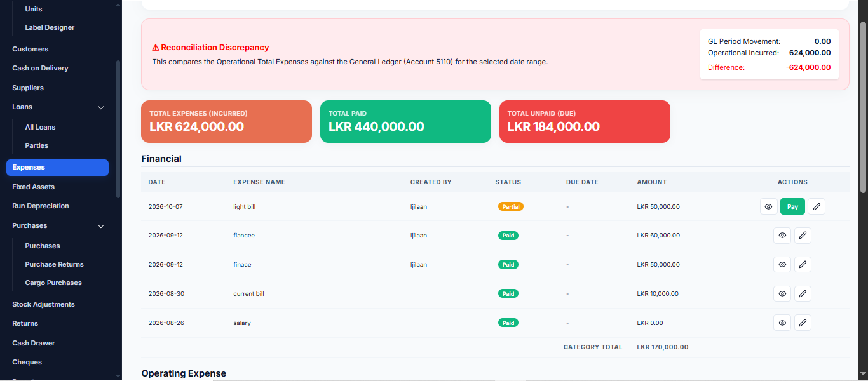Click the Date column header

coord(157,182)
